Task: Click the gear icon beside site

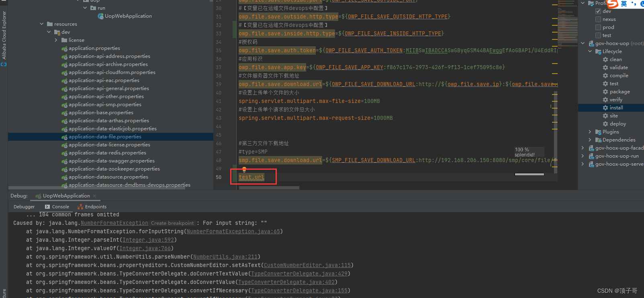Action: (605, 116)
